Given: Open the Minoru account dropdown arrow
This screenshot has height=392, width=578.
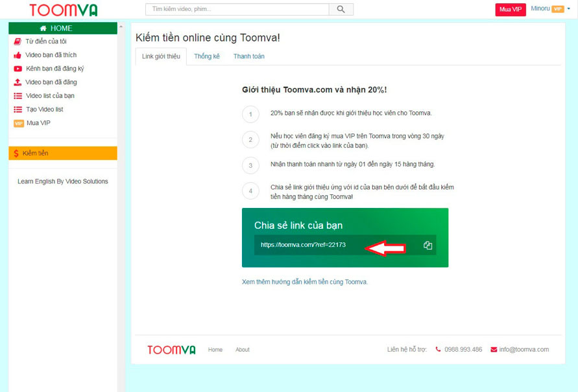Looking at the screenshot, I should click(x=568, y=8).
